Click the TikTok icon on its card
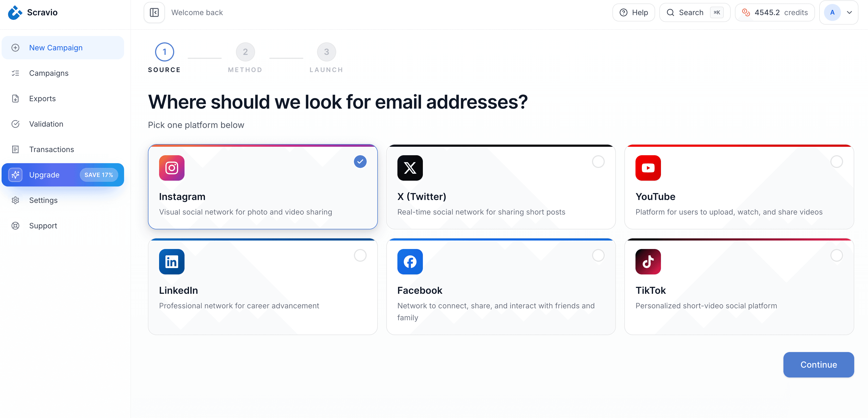868x418 pixels. click(648, 261)
